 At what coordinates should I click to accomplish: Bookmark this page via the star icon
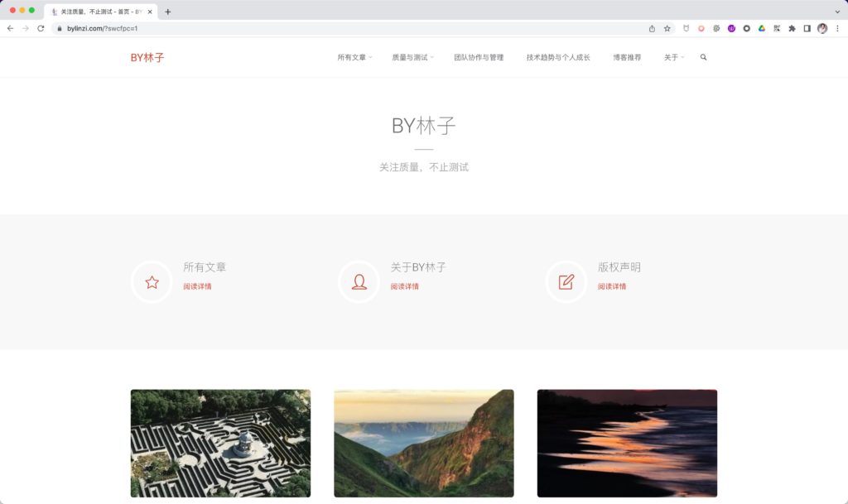[x=667, y=27]
